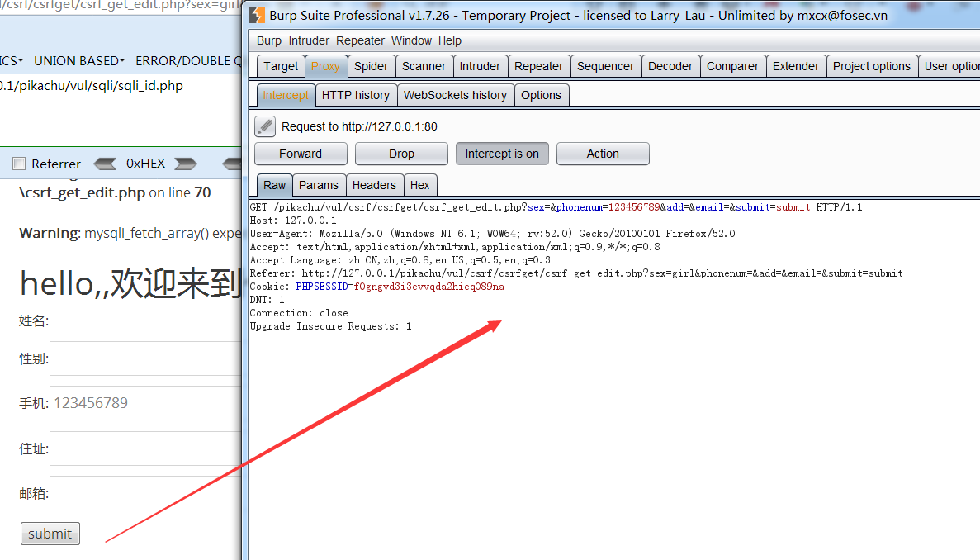Open the Scanner tab
The width and height of the screenshot is (980, 560).
424,66
